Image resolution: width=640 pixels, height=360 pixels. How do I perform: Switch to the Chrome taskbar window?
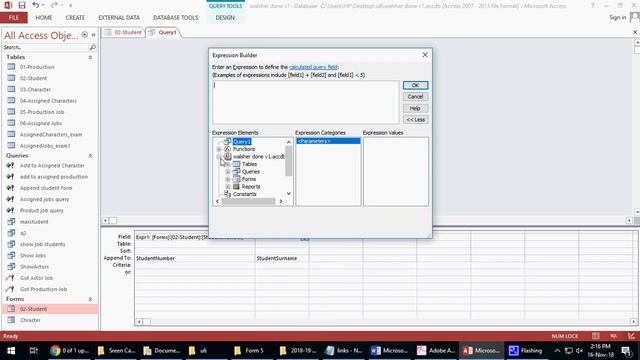point(70,351)
